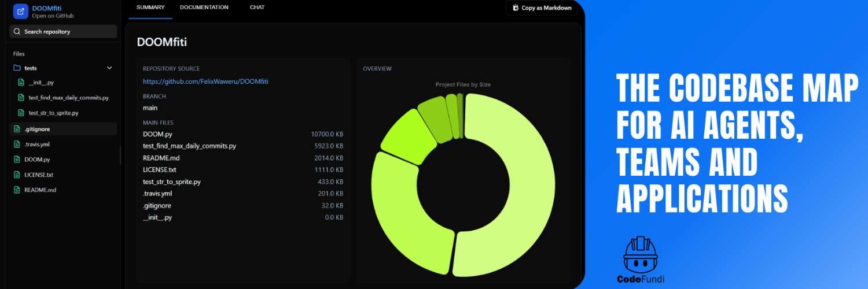Click the clipboard icon on Copy as Markdown
The width and height of the screenshot is (868, 289).
pos(516,8)
